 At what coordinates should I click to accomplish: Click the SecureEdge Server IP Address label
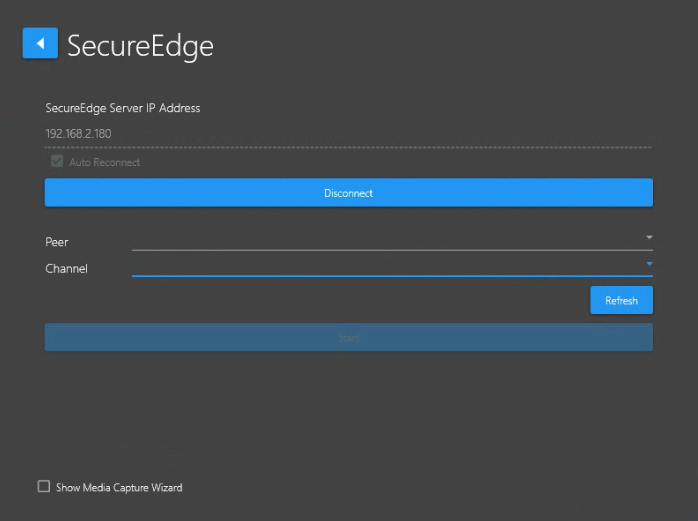123,108
